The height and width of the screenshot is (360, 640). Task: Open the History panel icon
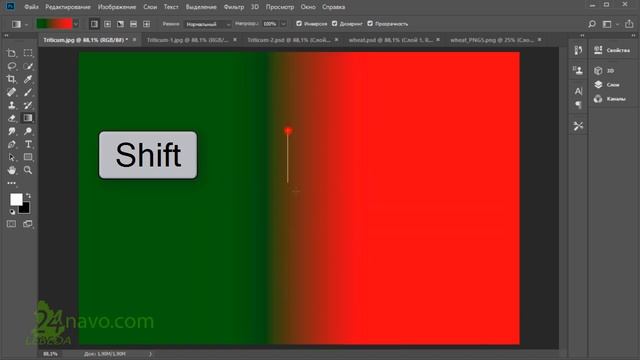click(x=578, y=50)
